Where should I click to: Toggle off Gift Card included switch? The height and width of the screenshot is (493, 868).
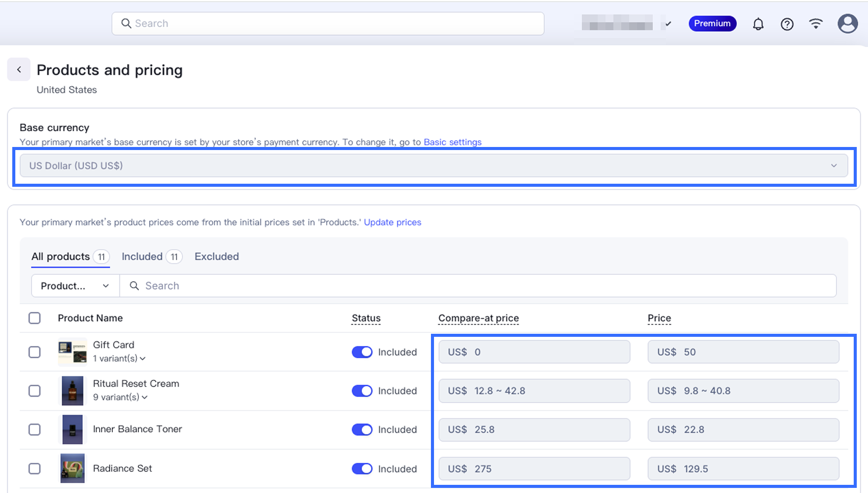click(x=362, y=352)
